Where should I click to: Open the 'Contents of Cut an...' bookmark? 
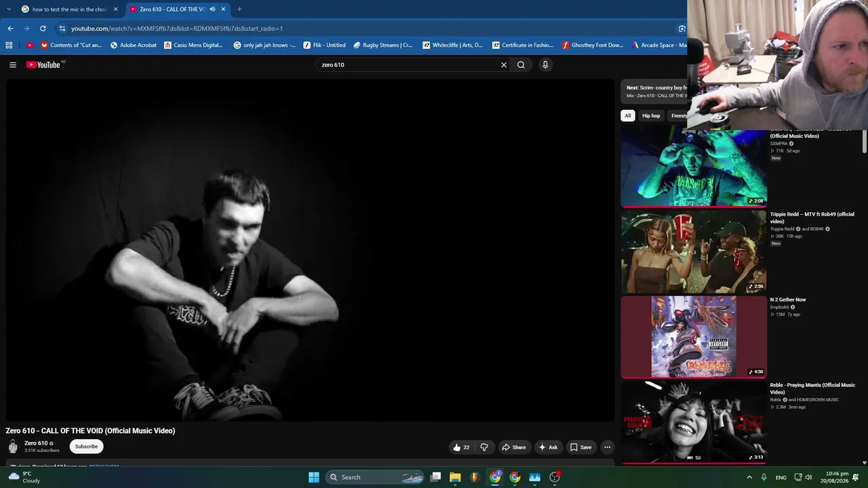point(71,45)
